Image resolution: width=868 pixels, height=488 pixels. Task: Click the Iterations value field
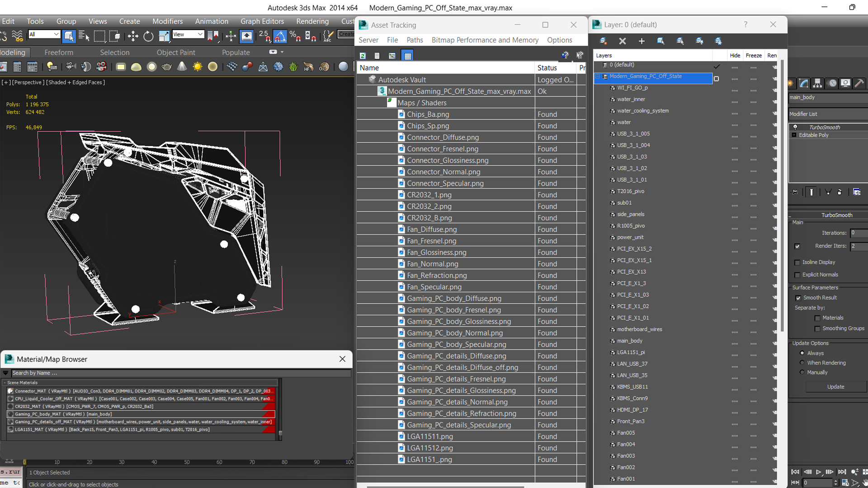pos(859,233)
